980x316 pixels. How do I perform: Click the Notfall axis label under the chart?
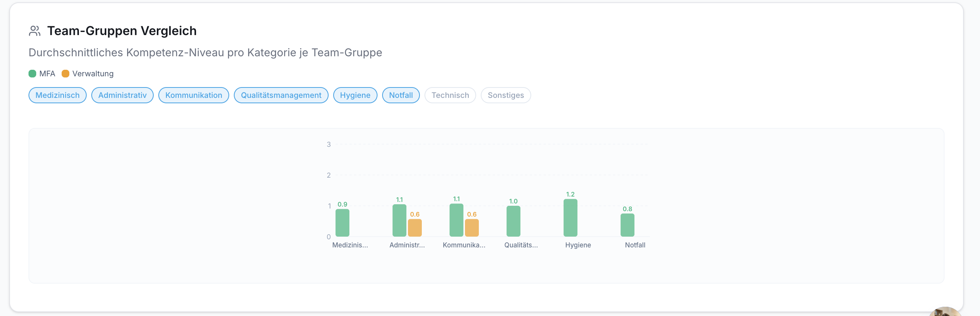click(x=635, y=245)
